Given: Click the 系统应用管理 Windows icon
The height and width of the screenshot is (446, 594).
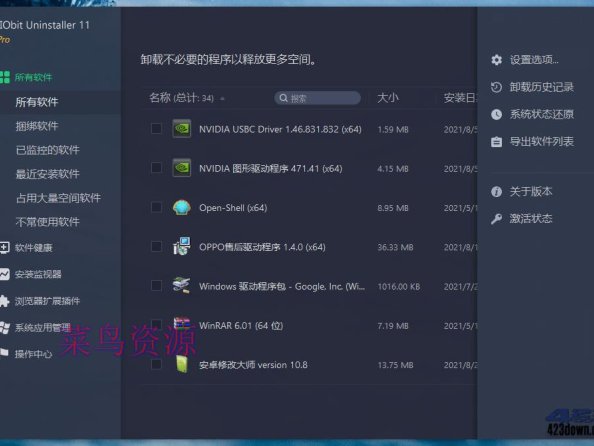Looking at the screenshot, I should click(x=4, y=327).
